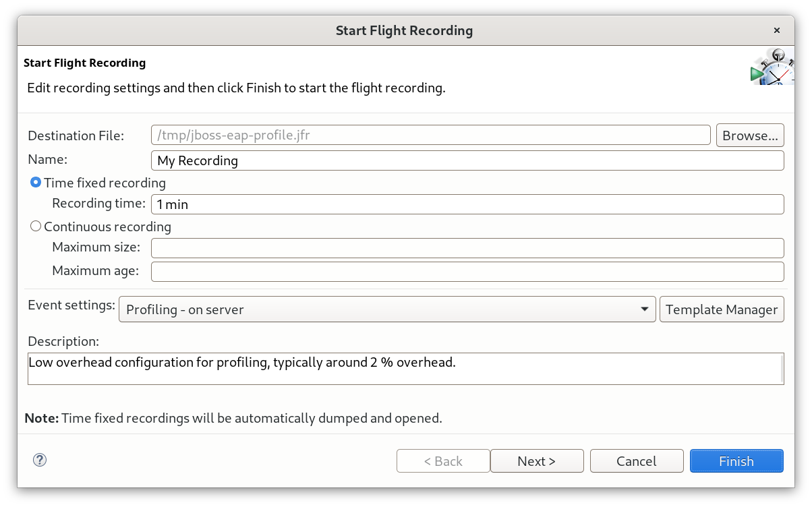Select Continuous recording option
Image resolution: width=812 pixels, height=507 pixels.
pos(36,227)
